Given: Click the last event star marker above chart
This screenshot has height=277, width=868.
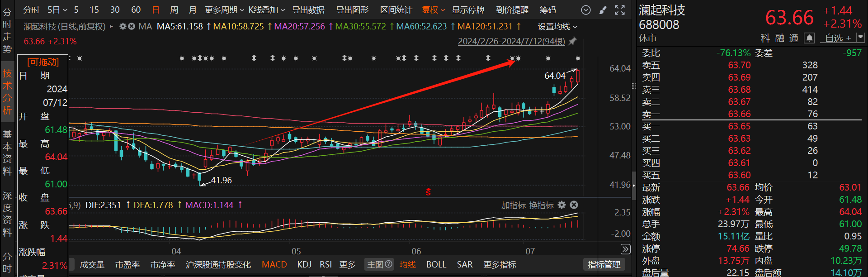Looking at the screenshot, I should 578,58.
